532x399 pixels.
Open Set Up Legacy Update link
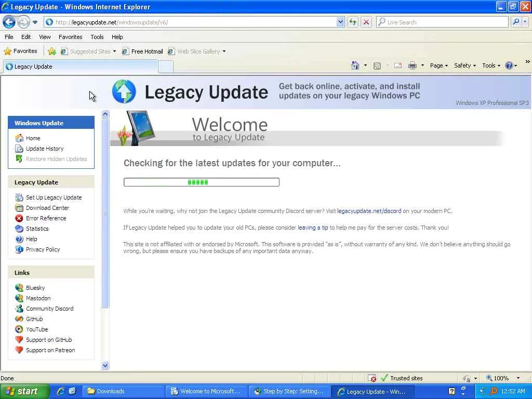(x=54, y=197)
